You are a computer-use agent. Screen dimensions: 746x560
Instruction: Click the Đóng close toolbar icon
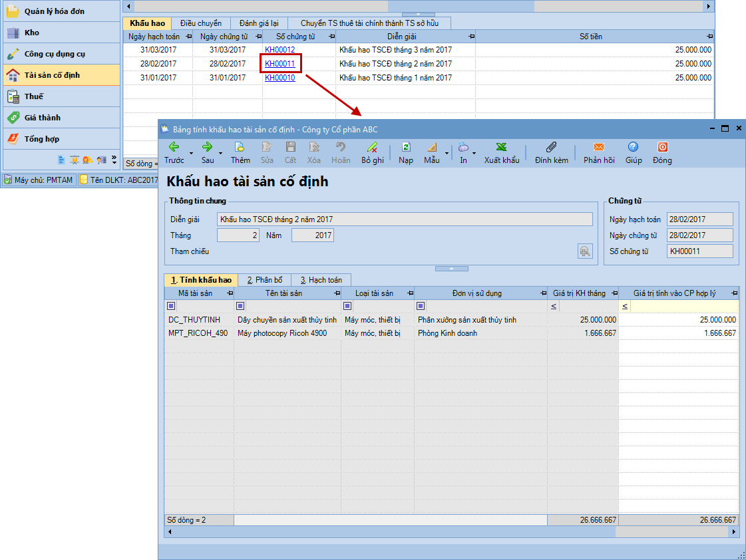tap(662, 148)
